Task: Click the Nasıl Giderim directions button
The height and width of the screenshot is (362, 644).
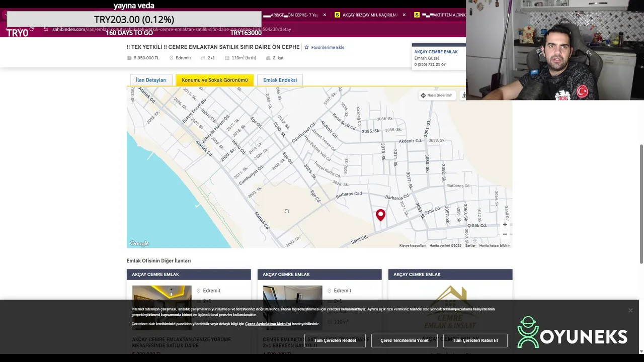Action: pyautogui.click(x=436, y=95)
